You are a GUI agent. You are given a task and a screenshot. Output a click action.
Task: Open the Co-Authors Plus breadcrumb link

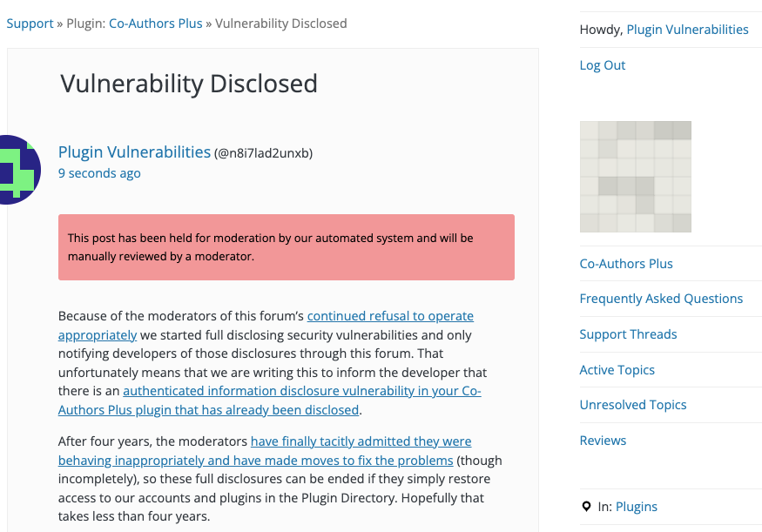[x=156, y=24]
